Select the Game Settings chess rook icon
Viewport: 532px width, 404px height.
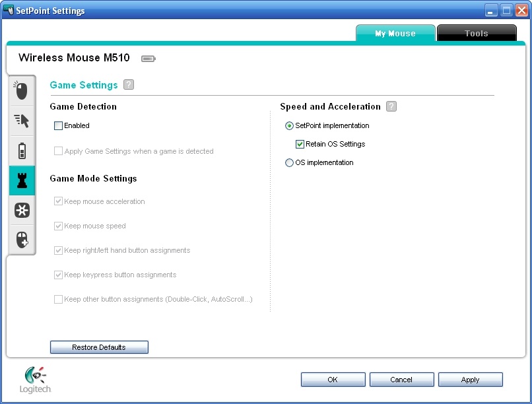pos(22,180)
